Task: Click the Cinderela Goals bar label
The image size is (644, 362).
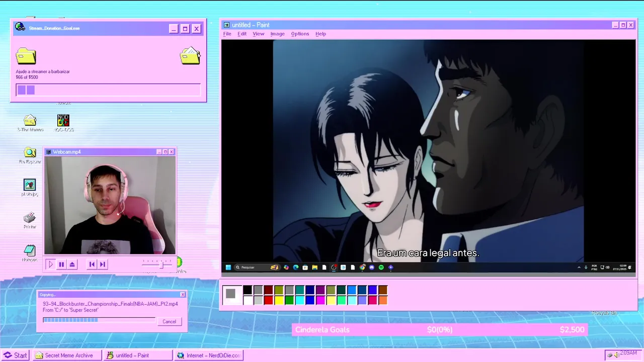Action: pos(322,330)
